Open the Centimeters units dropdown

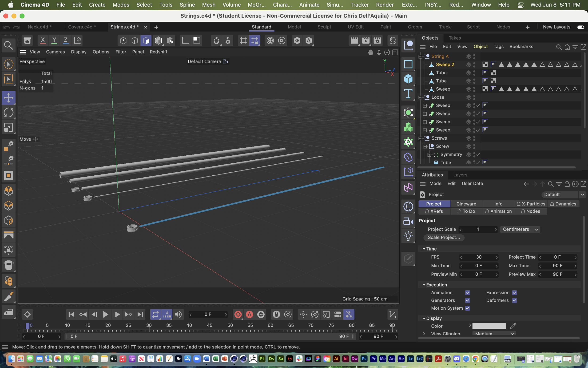point(520,229)
